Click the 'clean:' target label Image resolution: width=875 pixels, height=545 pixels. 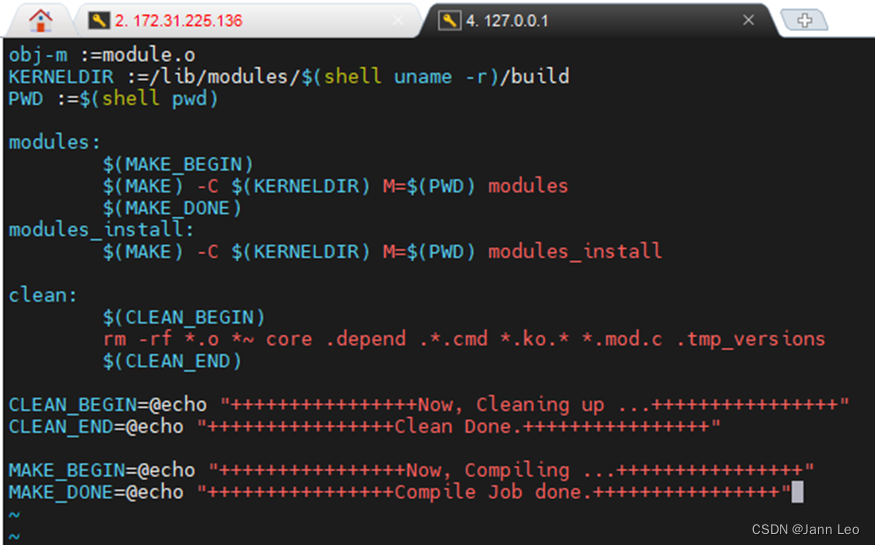43,295
